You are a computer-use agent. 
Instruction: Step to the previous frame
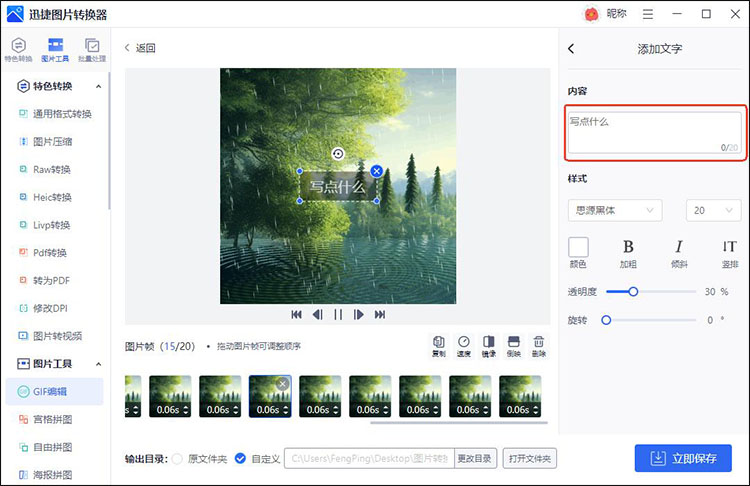317,314
